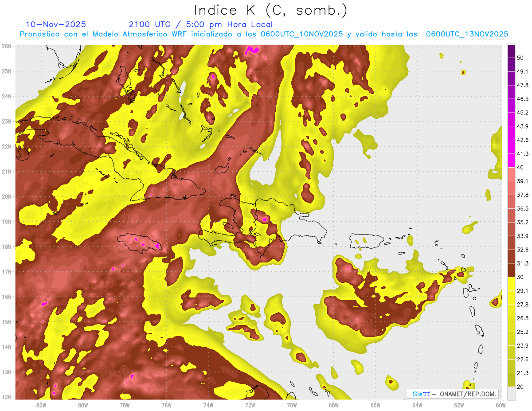Click the "49.1" color scale label

[523, 71]
